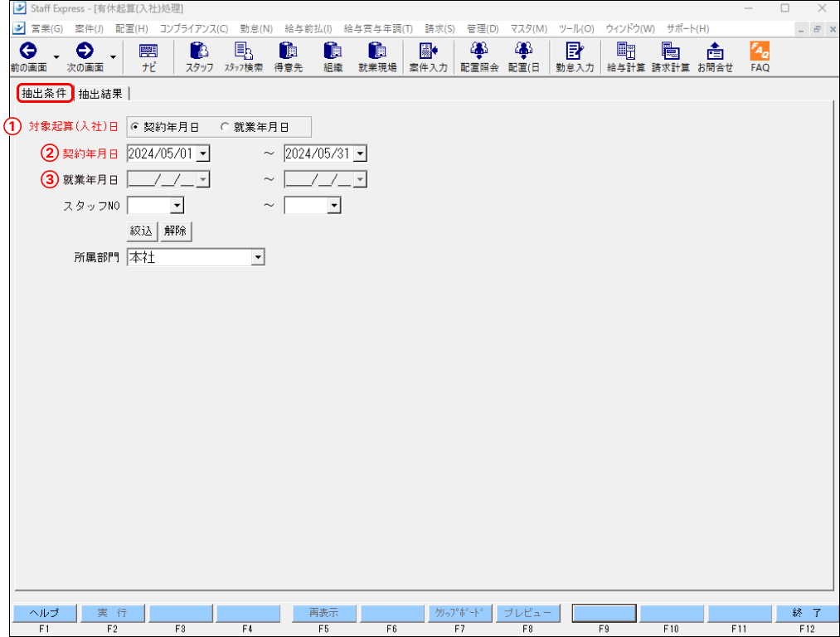Viewport: 840px width, 637px height.
Task: Open the 請求(S) menu
Action: click(x=439, y=28)
